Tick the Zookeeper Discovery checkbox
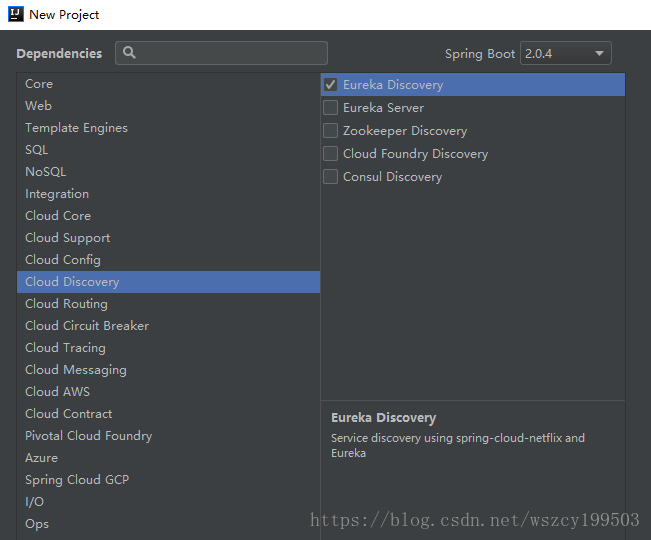 click(330, 131)
